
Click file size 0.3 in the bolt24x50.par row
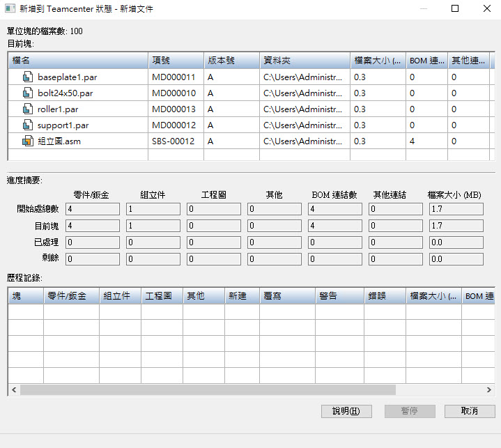(x=360, y=93)
